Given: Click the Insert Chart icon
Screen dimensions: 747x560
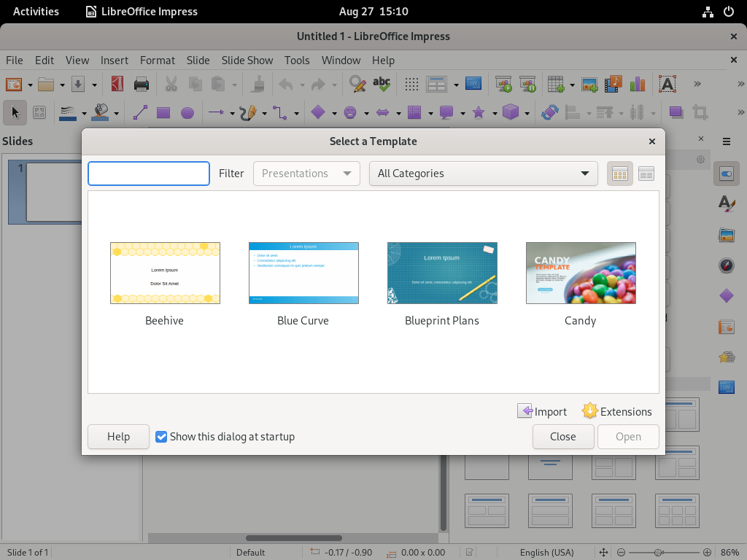Looking at the screenshot, I should (637, 85).
